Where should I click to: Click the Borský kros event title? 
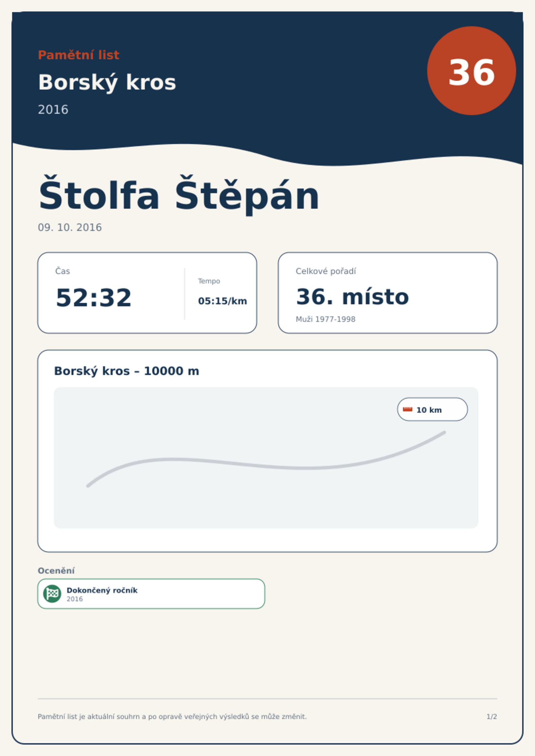[x=107, y=82]
